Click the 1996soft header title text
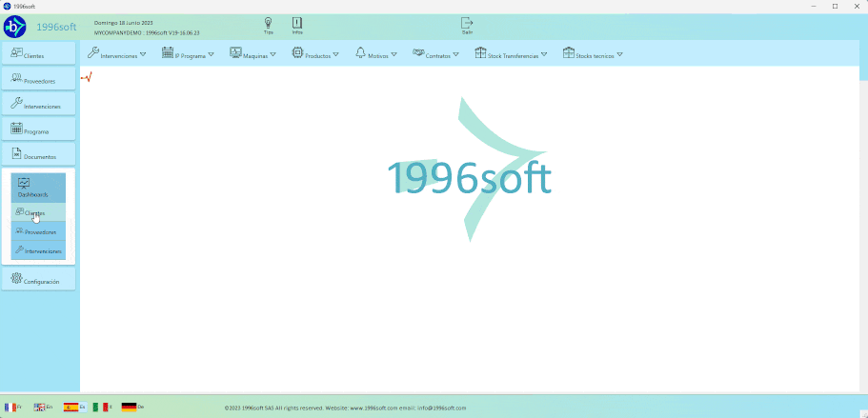The image size is (868, 418). point(56,27)
